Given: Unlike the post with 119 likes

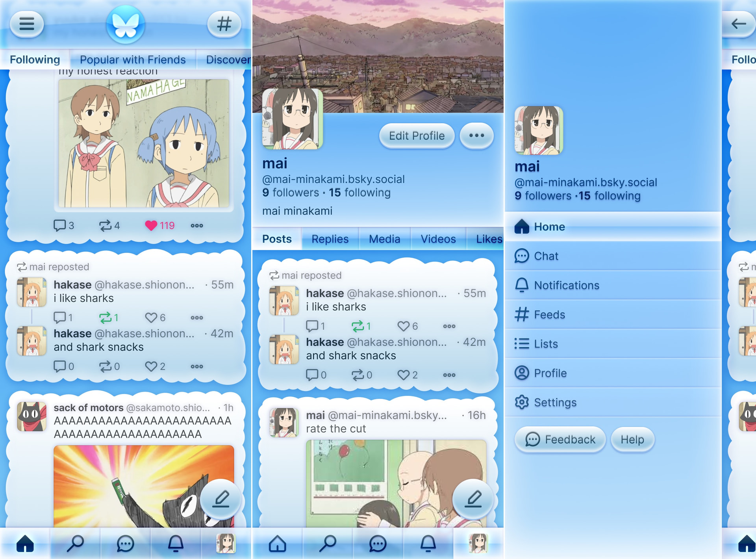Looking at the screenshot, I should 159,225.
